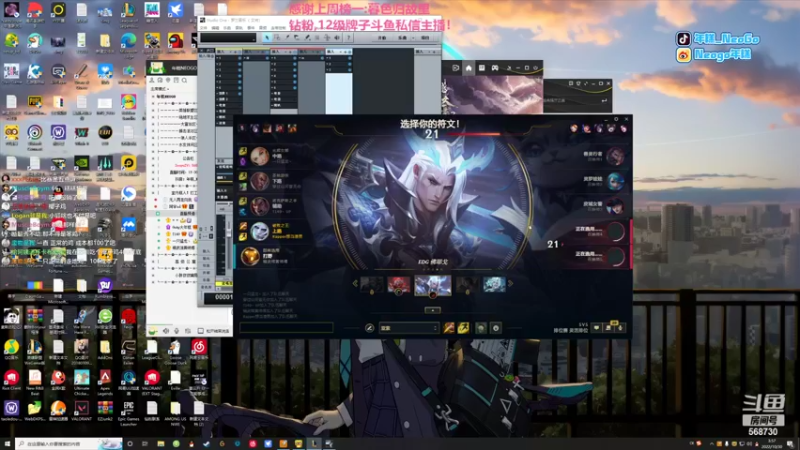This screenshot has height=450, width=800.
Task: Toggle the voice microphone icon in client
Action: tap(620, 328)
